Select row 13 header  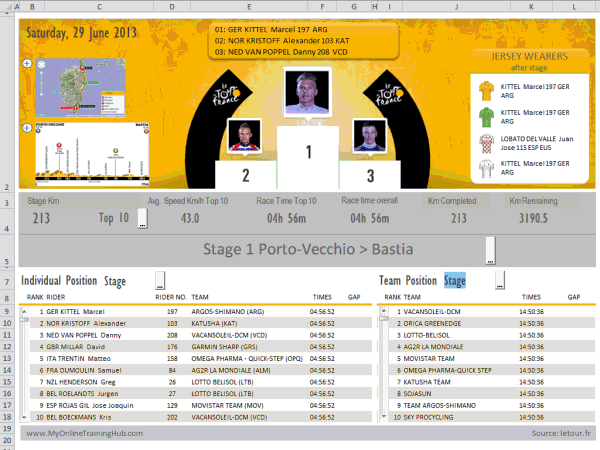tap(7, 359)
